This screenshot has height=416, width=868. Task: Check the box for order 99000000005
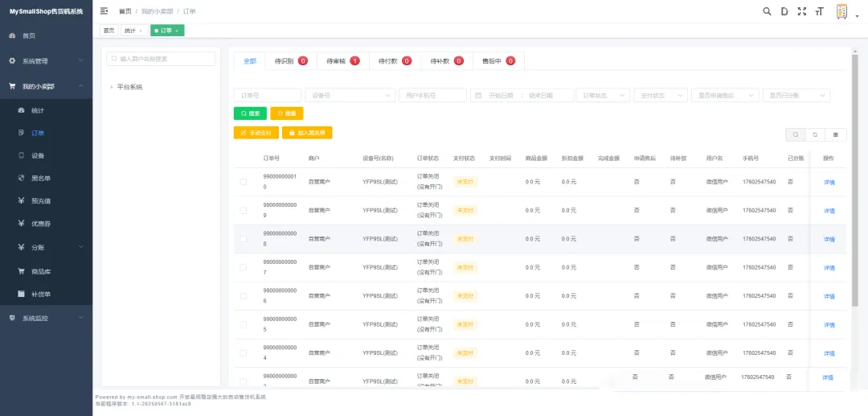coord(243,324)
